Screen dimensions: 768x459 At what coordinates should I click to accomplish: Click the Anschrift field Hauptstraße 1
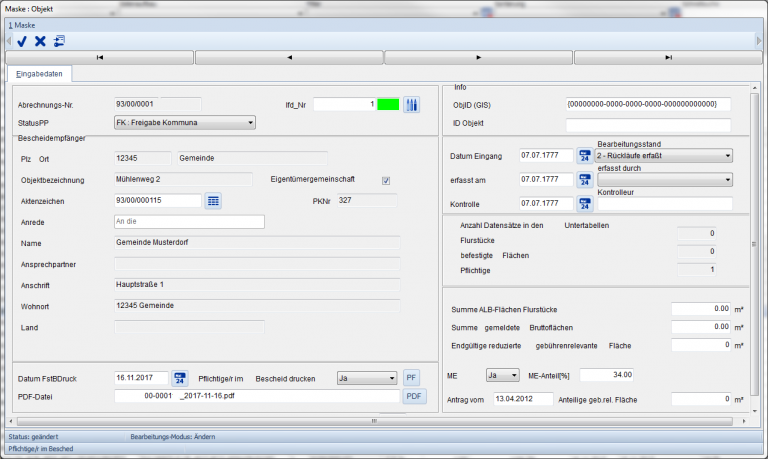(x=257, y=285)
